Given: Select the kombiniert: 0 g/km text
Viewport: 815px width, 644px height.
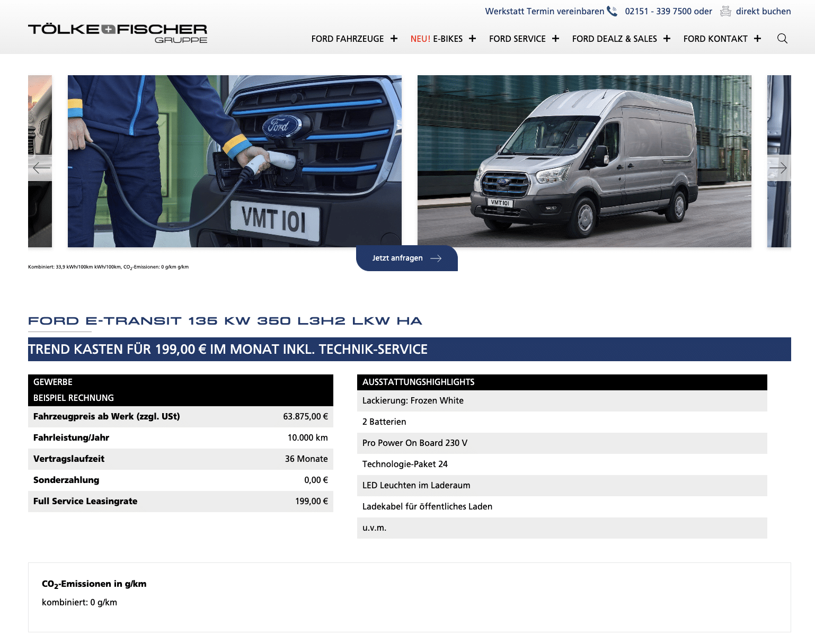Looking at the screenshot, I should 79,602.
